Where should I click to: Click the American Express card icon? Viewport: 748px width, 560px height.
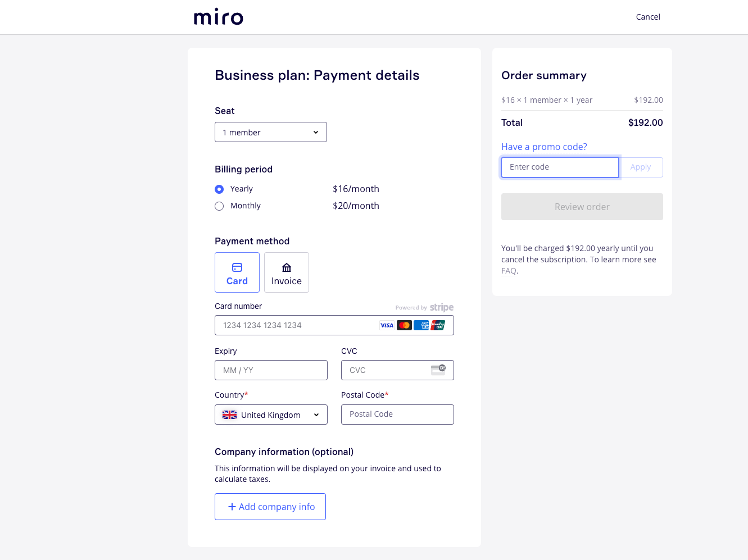click(x=421, y=325)
